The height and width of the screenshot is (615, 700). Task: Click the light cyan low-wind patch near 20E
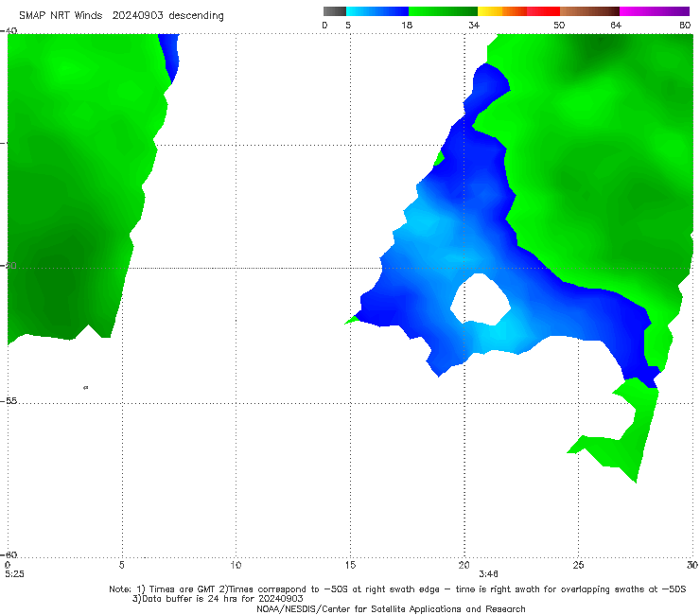pyautogui.click(x=502, y=335)
